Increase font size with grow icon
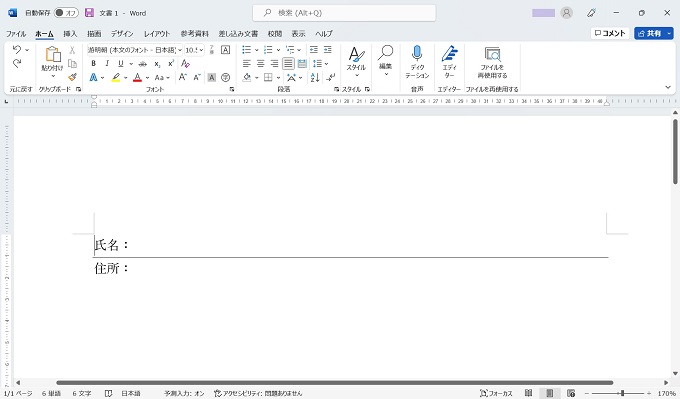The image size is (680, 399). (183, 77)
